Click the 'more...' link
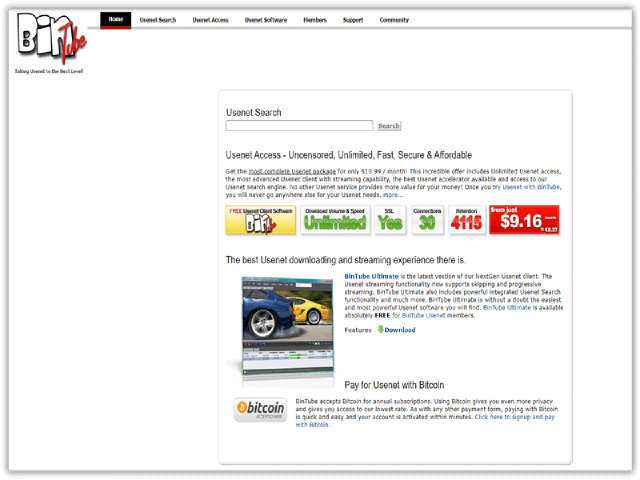This screenshot has width=640, height=480. (393, 195)
